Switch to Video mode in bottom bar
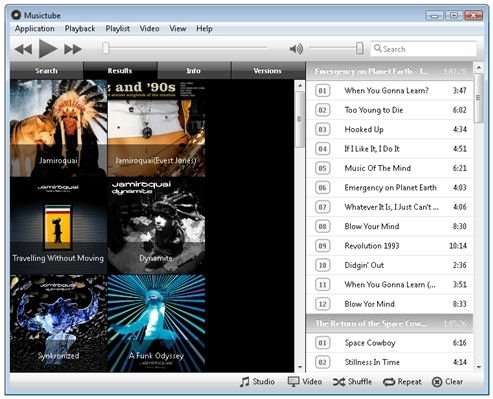This screenshot has width=493, height=399. (305, 382)
